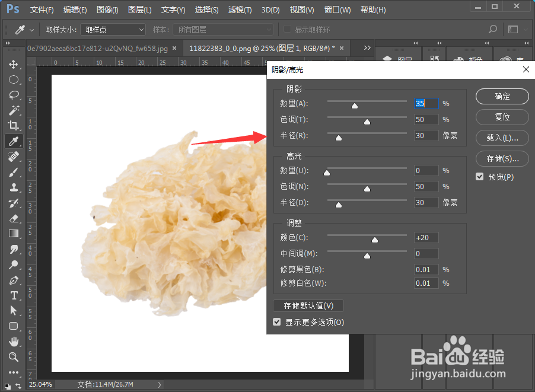535x392 pixels.
Task: Select the Lasso tool
Action: click(x=14, y=95)
